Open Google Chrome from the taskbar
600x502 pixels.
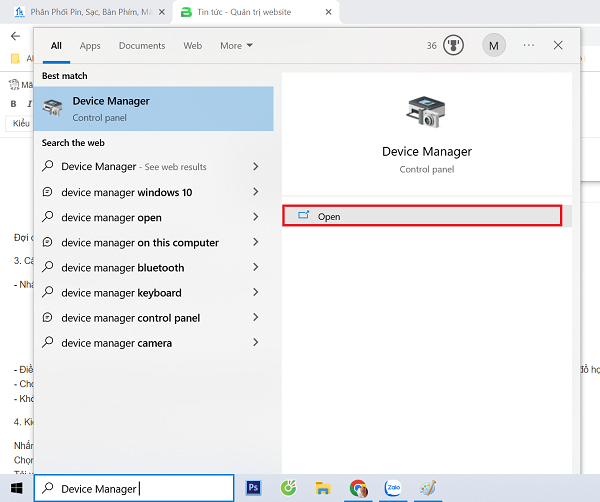[358, 488]
